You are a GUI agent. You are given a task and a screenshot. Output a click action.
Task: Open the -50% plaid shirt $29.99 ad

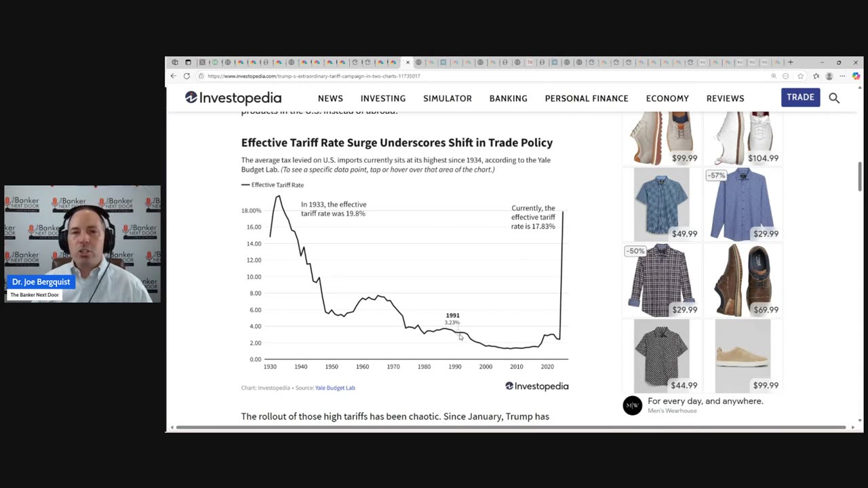(662, 280)
